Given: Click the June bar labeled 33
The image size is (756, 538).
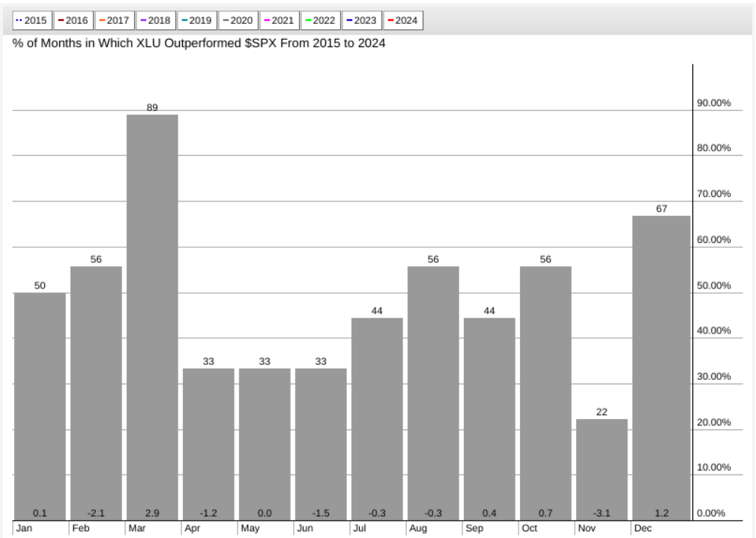Looking at the screenshot, I should (321, 444).
